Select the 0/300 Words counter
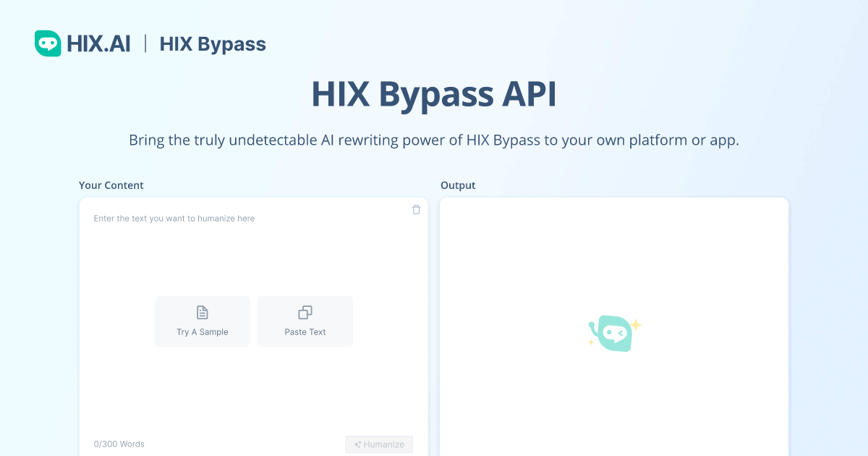Image resolution: width=868 pixels, height=456 pixels. pos(119,444)
